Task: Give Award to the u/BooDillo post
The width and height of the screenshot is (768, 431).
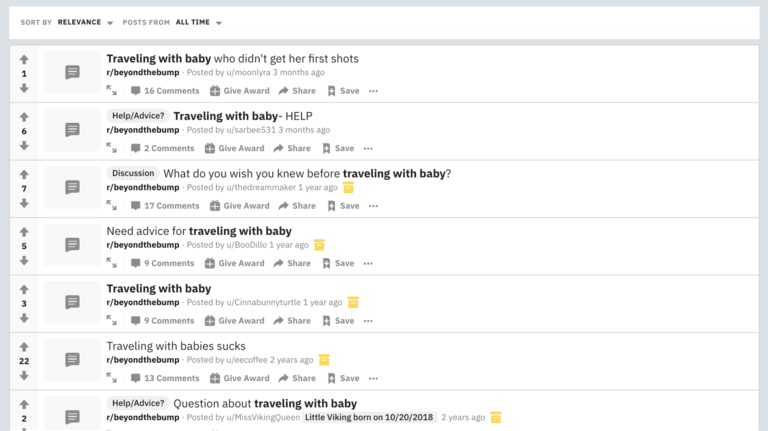Action: 235,263
